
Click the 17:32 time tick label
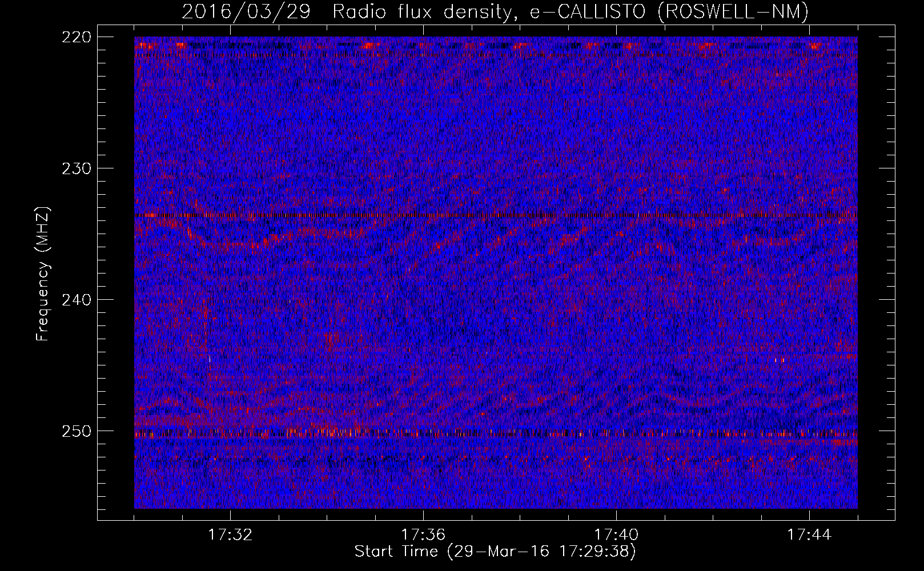coord(230,535)
